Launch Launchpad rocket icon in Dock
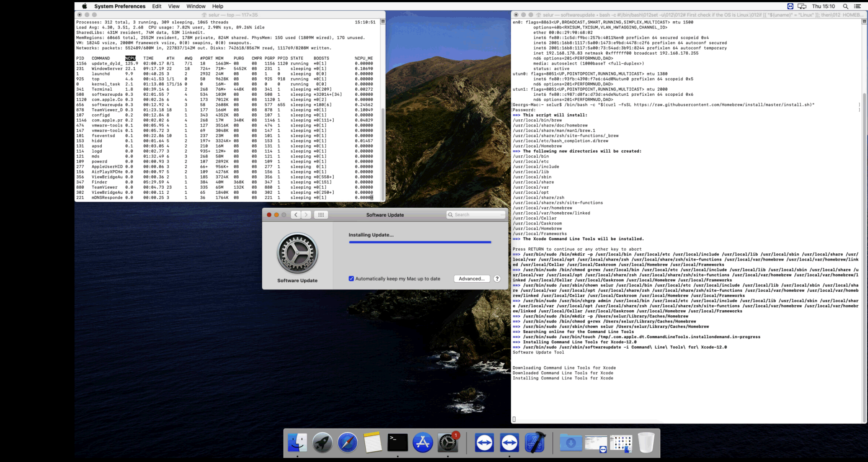The image size is (868, 462). click(322, 443)
